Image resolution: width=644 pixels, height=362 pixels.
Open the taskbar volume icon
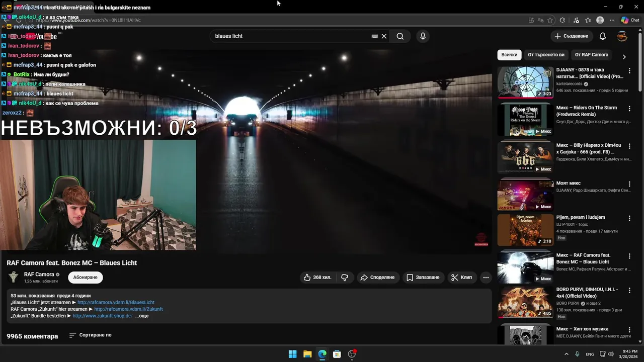point(611,354)
